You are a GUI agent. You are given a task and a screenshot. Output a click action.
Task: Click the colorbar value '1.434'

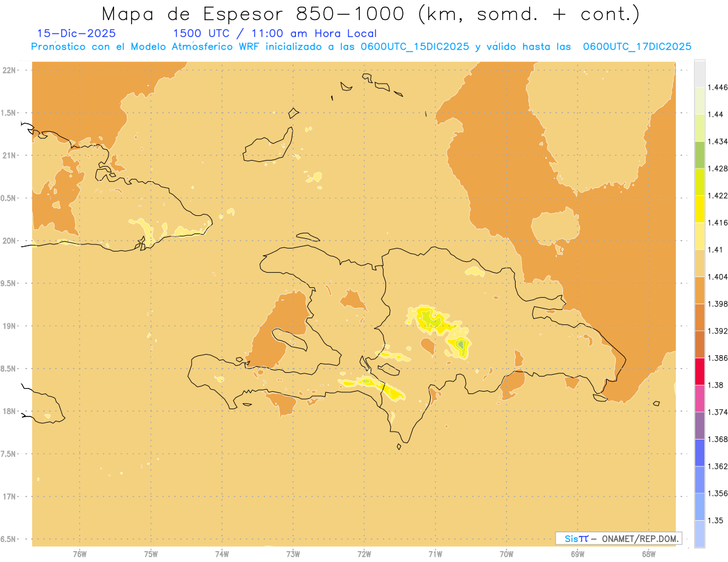pyautogui.click(x=719, y=141)
